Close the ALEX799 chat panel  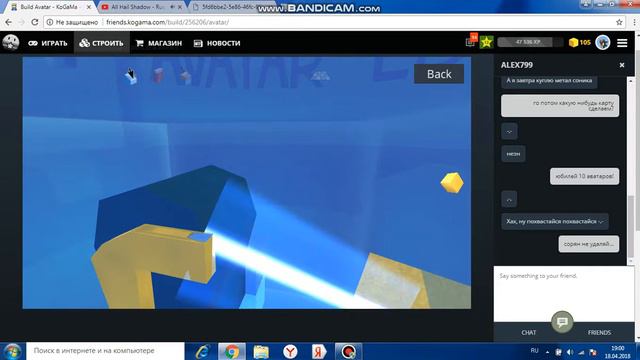622,65
